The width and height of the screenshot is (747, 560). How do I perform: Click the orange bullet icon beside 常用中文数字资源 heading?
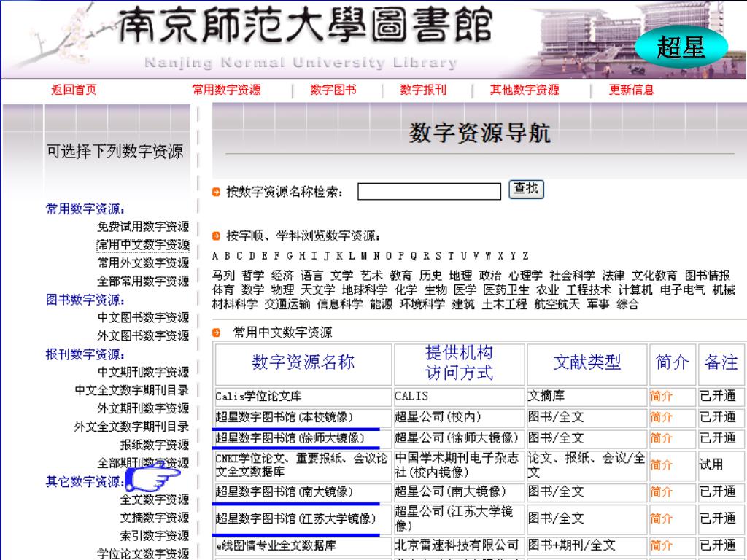coord(216,332)
